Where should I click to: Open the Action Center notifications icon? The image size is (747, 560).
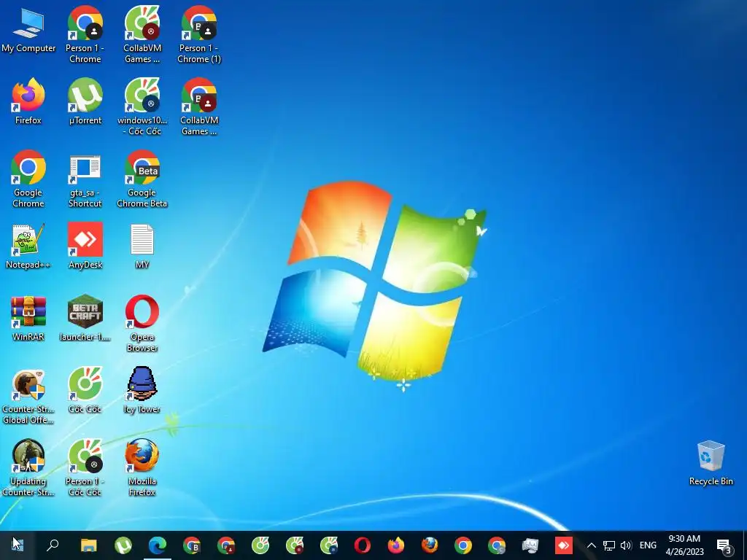tap(724, 545)
